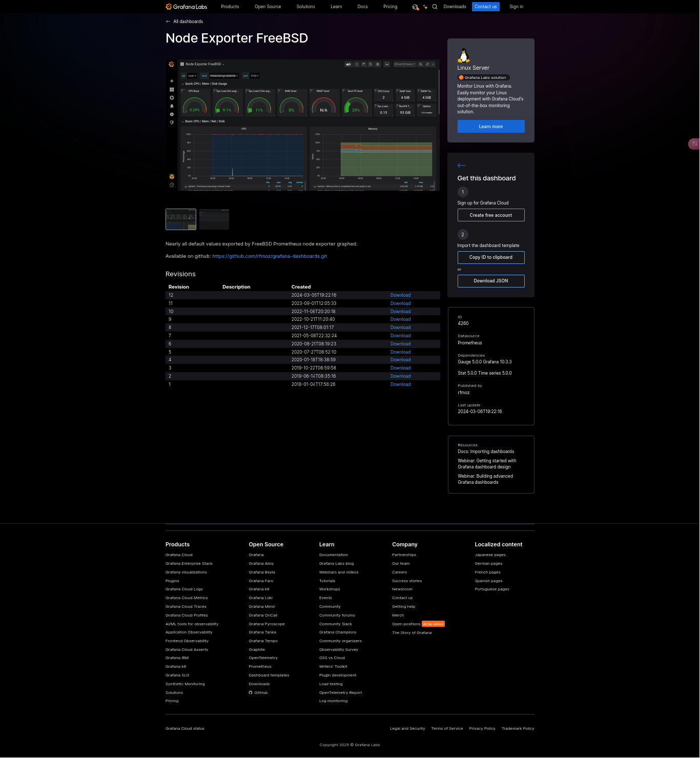Open the Solutions header menu
The width and height of the screenshot is (700, 758).
pyautogui.click(x=306, y=7)
